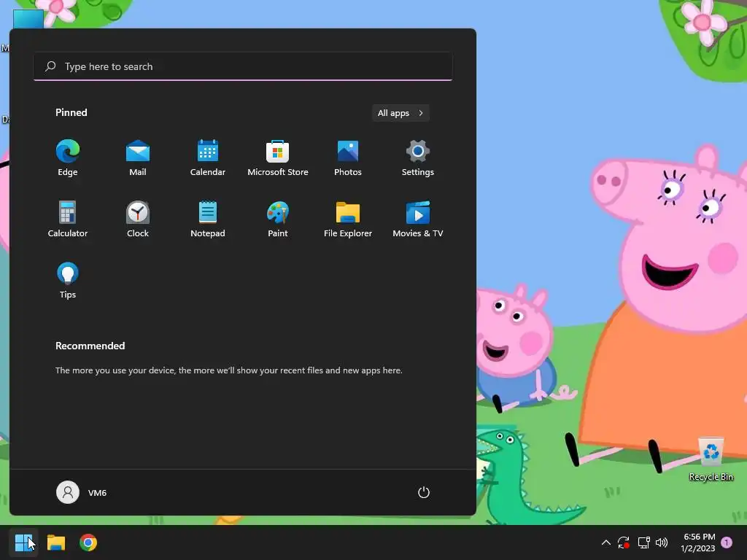Expand the hidden system tray icons

(606, 542)
